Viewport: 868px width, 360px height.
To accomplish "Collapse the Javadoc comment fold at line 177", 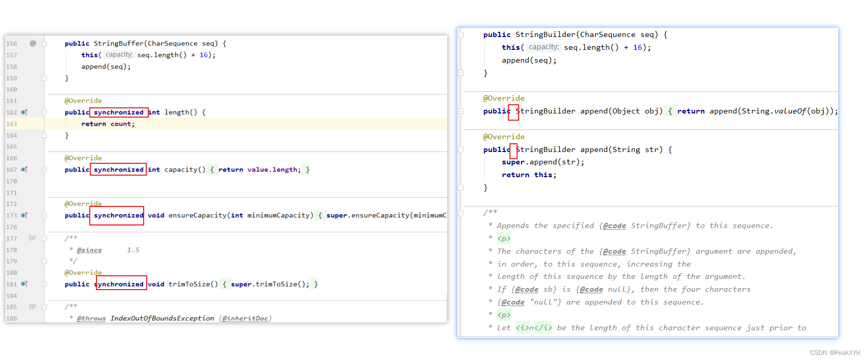I will click(x=45, y=238).
